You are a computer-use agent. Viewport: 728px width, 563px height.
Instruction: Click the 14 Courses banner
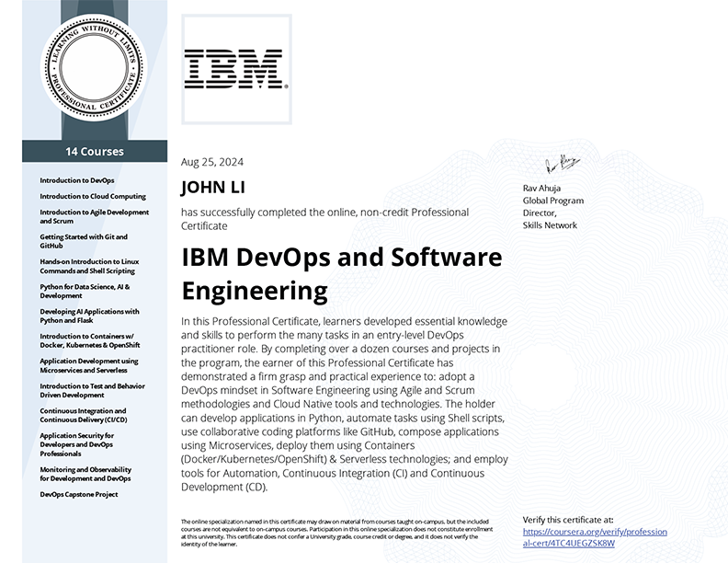point(95,152)
